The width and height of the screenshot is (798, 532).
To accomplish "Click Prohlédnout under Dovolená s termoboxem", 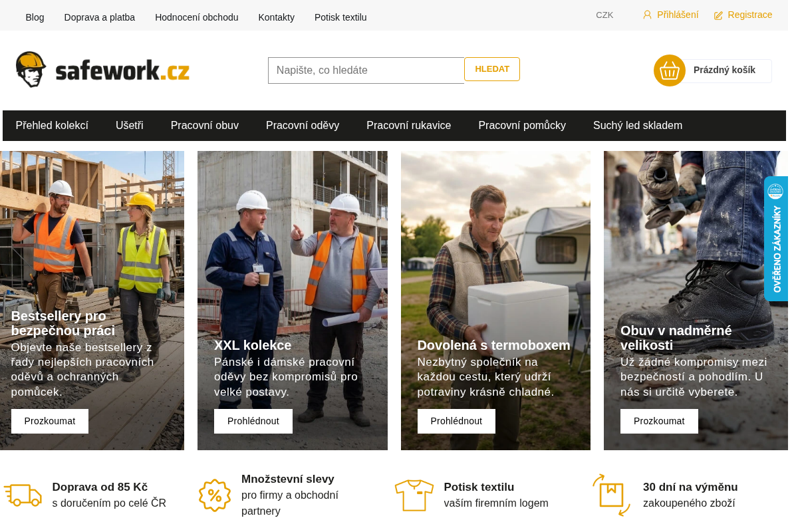I will click(x=456, y=421).
